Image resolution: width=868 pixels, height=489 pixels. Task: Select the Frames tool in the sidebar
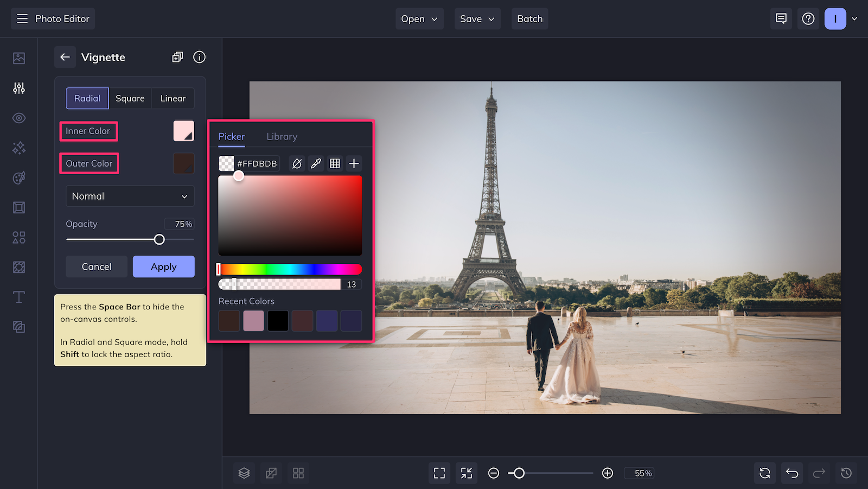18,207
